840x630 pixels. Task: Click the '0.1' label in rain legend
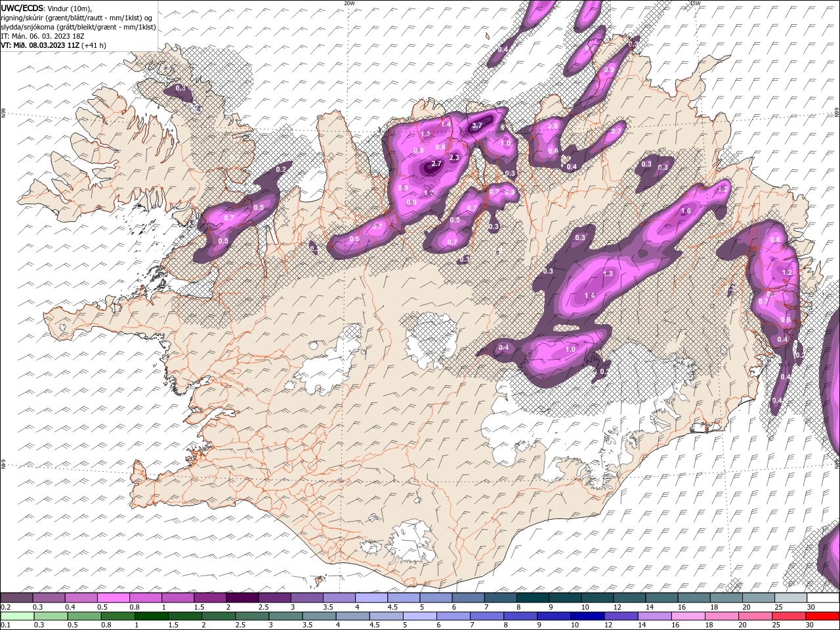click(x=5, y=625)
